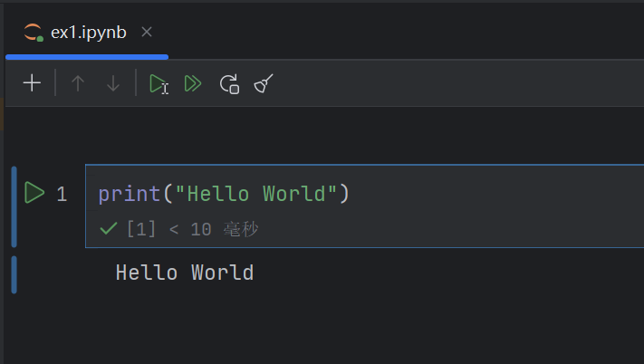644x364 pixels.
Task: Click the green execution success checkmark
Action: 109,230
